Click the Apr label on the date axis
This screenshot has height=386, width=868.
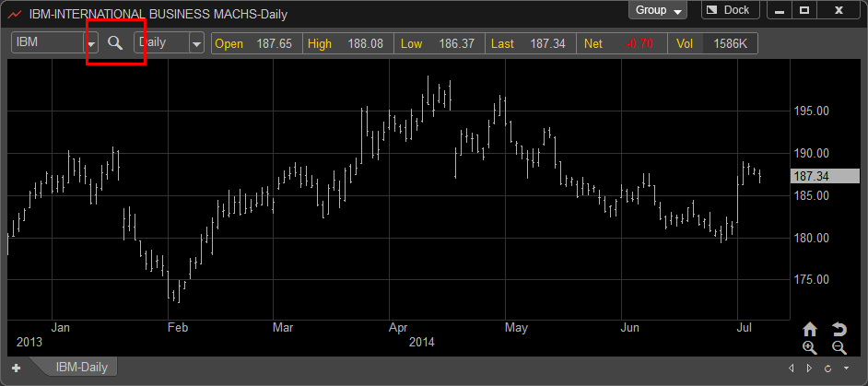398,328
